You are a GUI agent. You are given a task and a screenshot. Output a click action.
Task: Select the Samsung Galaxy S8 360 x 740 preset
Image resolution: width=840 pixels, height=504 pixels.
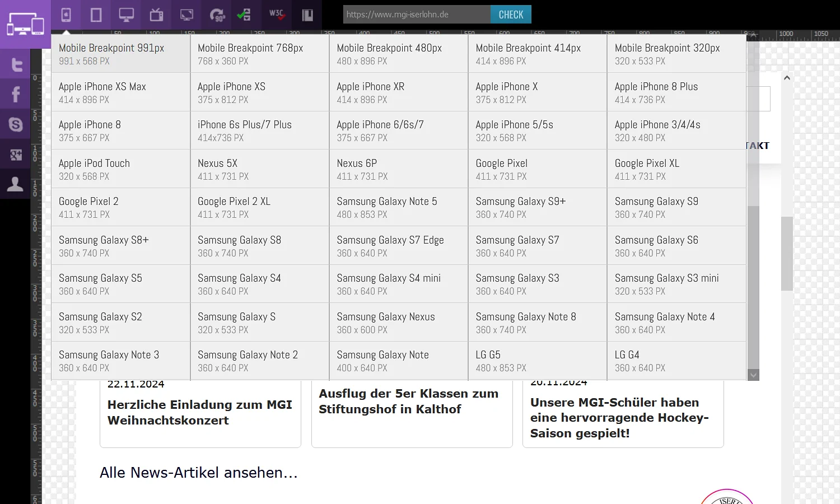tap(260, 246)
